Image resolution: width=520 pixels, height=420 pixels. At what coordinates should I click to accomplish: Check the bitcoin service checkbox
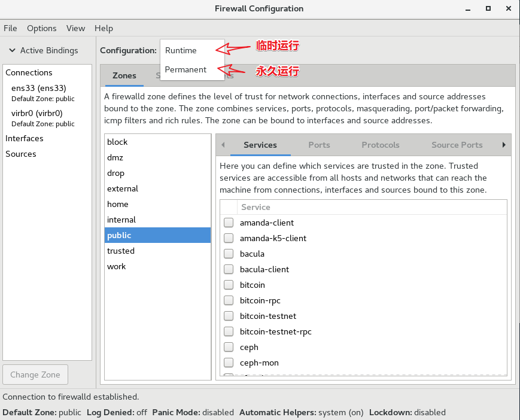(228, 285)
